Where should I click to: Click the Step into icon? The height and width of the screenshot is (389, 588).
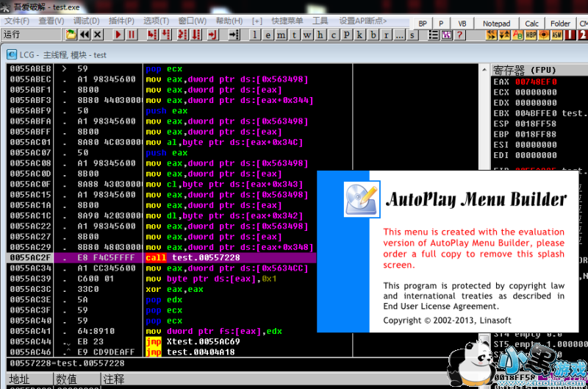tap(153, 35)
